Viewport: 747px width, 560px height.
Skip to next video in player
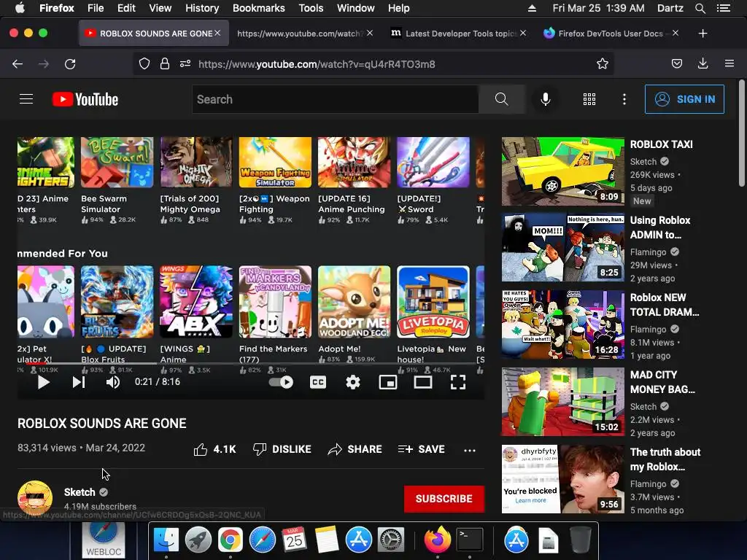point(79,382)
